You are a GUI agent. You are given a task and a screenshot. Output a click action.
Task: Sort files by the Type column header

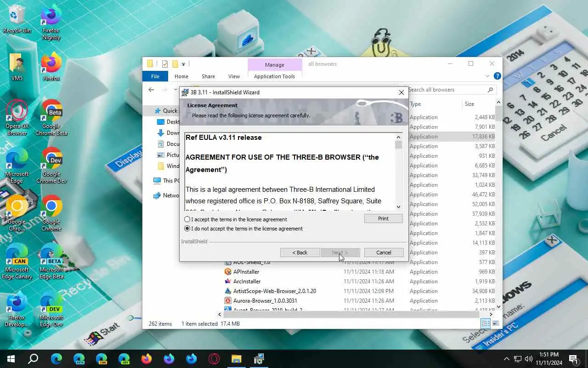[x=415, y=104]
